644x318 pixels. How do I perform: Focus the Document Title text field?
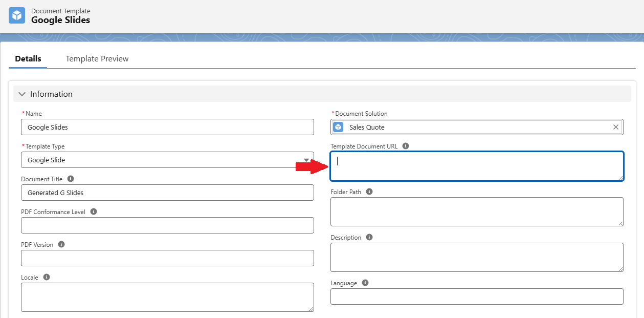[x=167, y=193]
